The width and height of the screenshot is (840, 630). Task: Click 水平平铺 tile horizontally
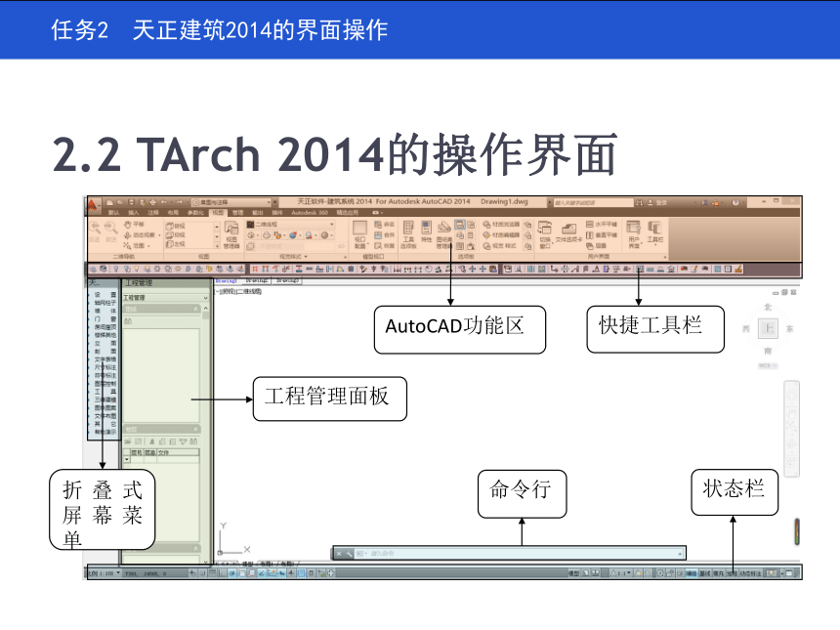pyautogui.click(x=602, y=225)
